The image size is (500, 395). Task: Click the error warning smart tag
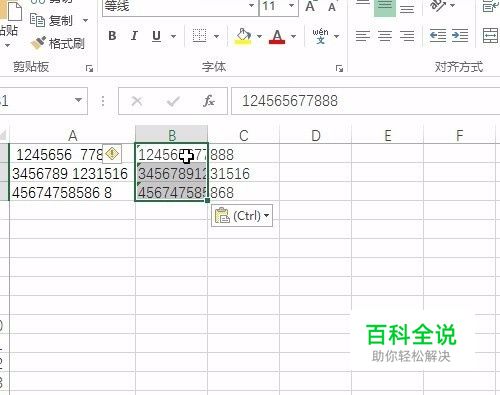coord(112,154)
